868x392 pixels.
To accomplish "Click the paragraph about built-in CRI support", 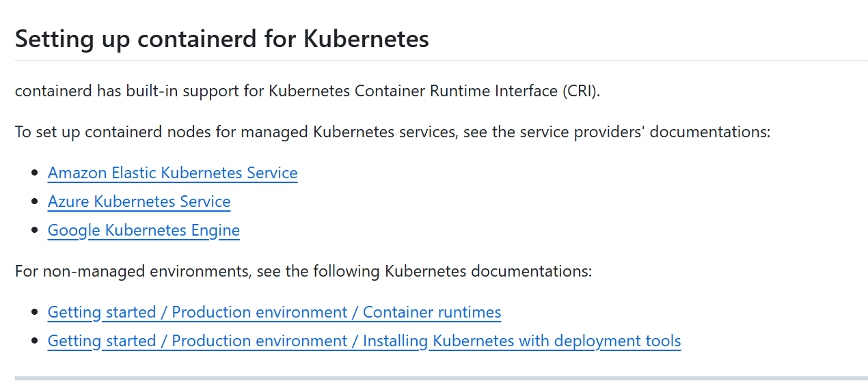I will [x=308, y=91].
